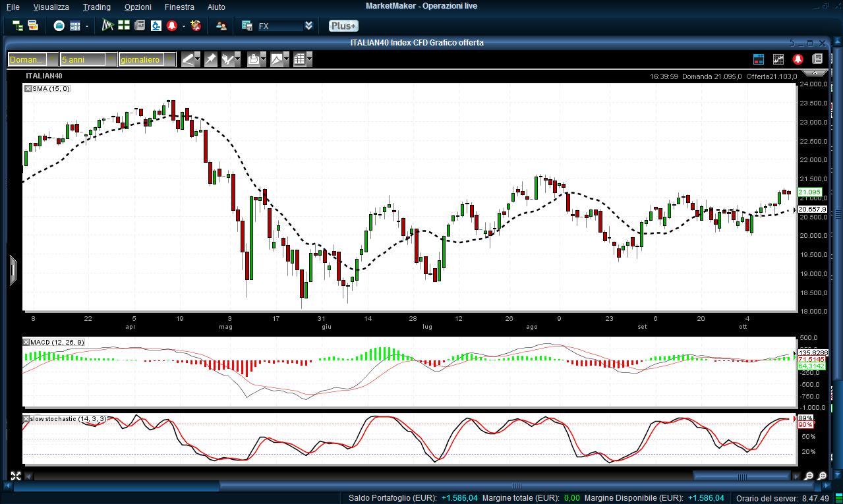Open the Aiuto menu
843x504 pixels.
click(x=216, y=7)
